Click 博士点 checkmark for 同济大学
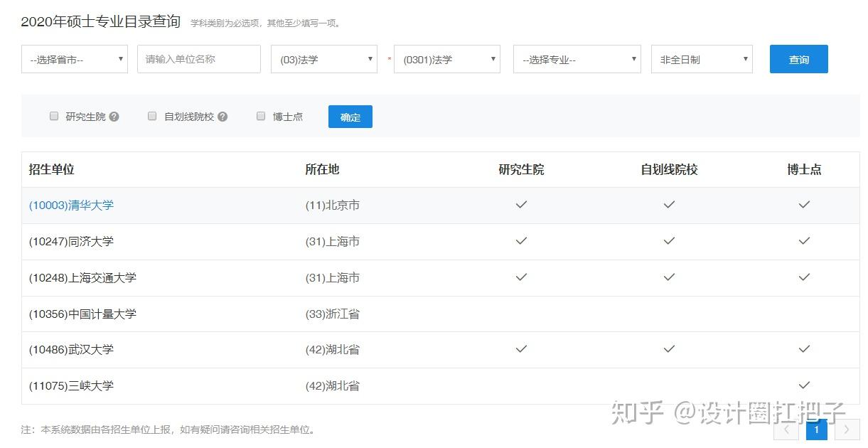Image resolution: width=868 pixels, height=448 pixels. click(804, 241)
